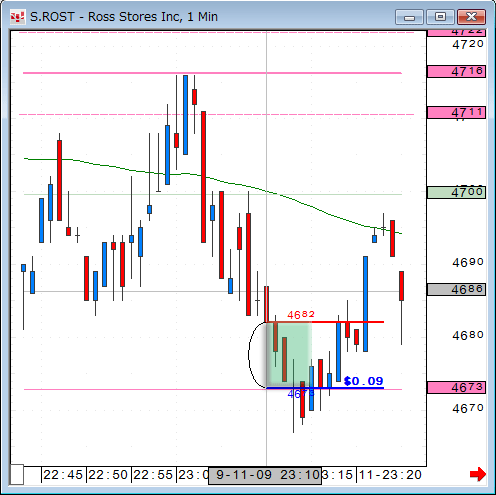496x495 pixels.
Task: Minimize the Ross Stores chart window
Action: click(409, 17)
